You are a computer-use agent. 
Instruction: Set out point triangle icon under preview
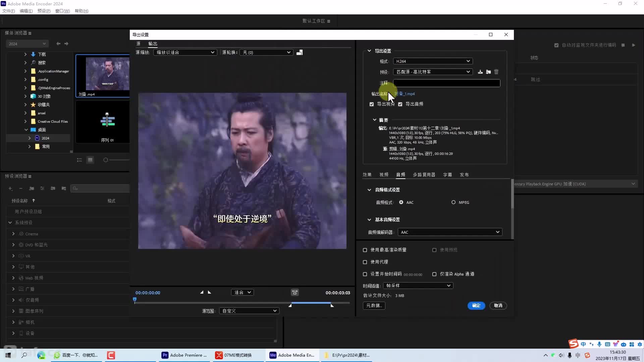point(210,292)
